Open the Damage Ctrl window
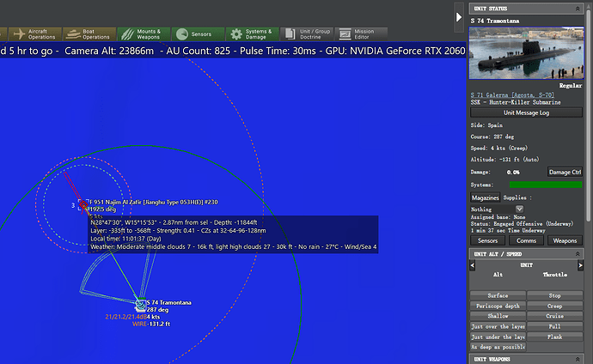This screenshot has height=364, width=593. (x=565, y=173)
